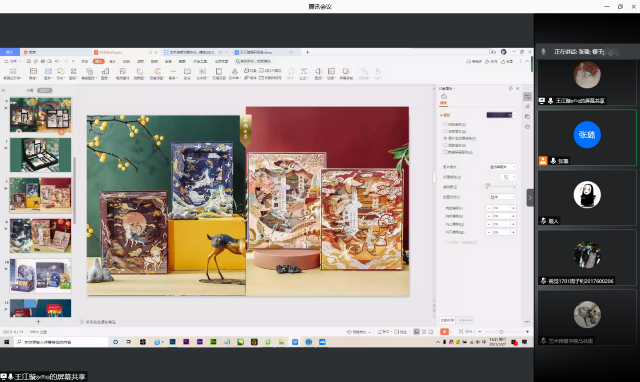The image size is (640, 382).
Task: Click the ribbon search box
Action: click(x=253, y=61)
